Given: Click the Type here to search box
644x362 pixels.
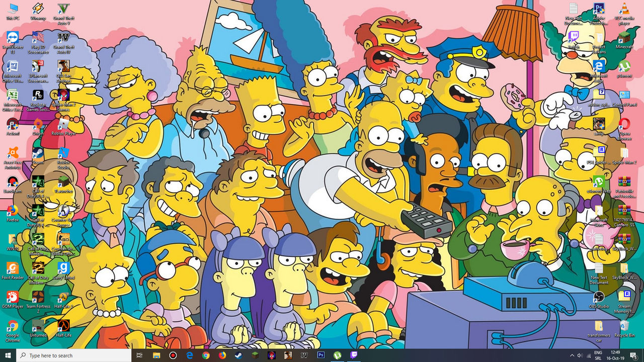Looking at the screenshot, I should (74, 355).
